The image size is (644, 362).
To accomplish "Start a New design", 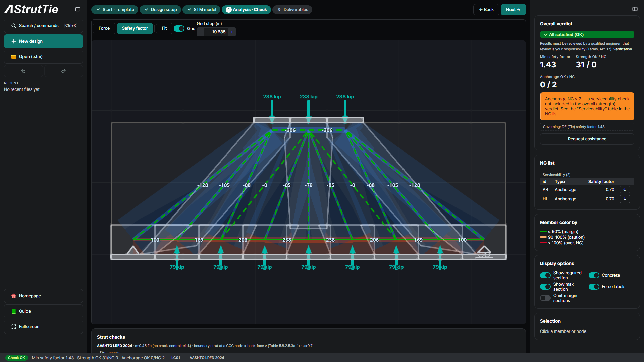I will (43, 41).
